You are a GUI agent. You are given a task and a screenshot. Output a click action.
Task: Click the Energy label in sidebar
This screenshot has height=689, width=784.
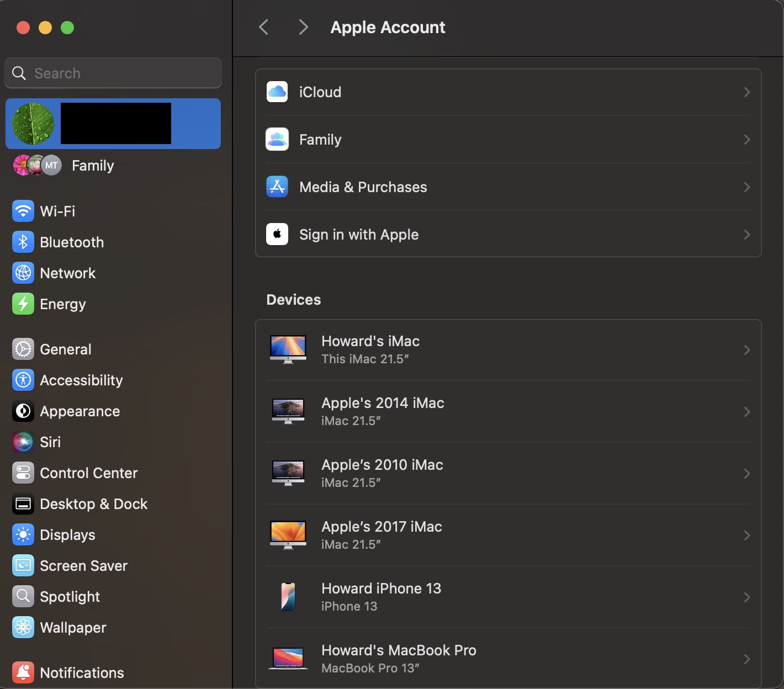pyautogui.click(x=63, y=304)
